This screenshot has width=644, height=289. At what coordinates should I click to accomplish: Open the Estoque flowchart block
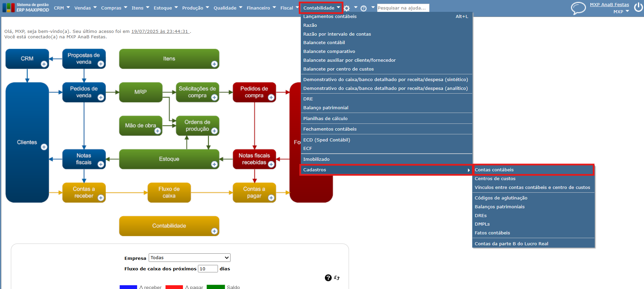(x=169, y=159)
